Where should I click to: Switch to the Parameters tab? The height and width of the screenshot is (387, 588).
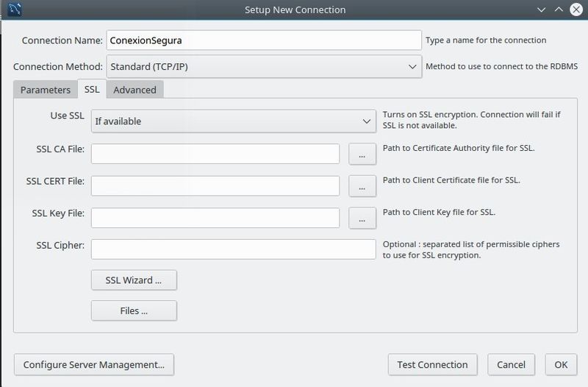click(46, 90)
